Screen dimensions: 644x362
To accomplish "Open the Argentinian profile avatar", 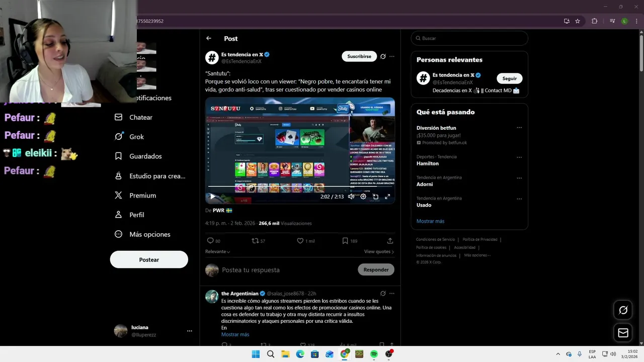I will click(x=212, y=297).
